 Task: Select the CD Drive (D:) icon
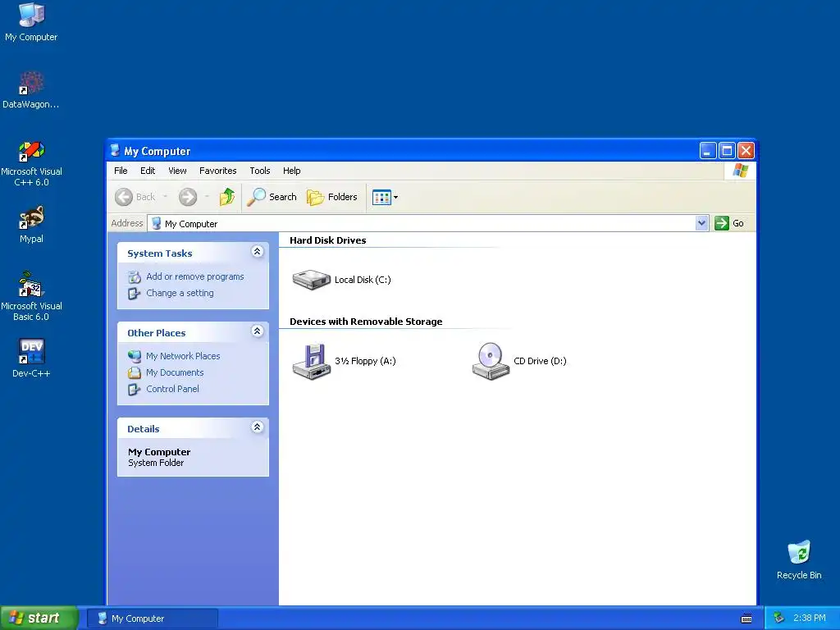pos(519,361)
